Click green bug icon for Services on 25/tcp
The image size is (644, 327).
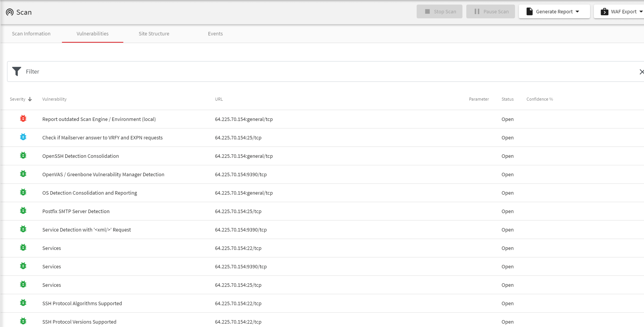(23, 284)
